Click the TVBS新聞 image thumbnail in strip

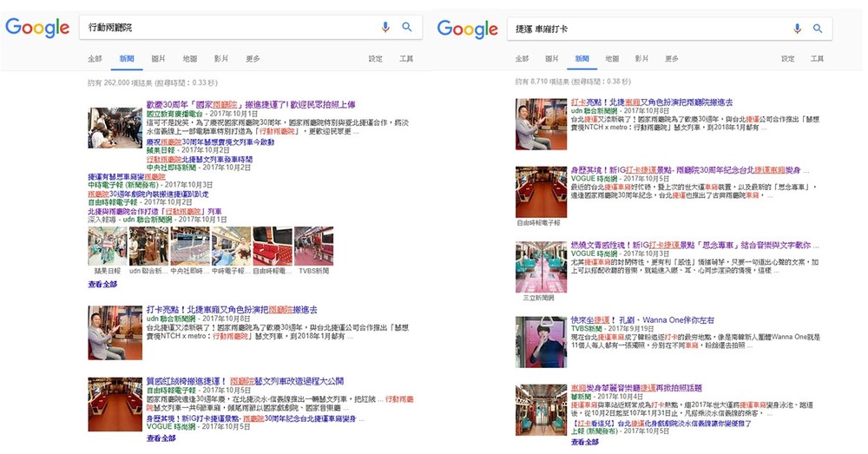pyautogui.click(x=314, y=247)
